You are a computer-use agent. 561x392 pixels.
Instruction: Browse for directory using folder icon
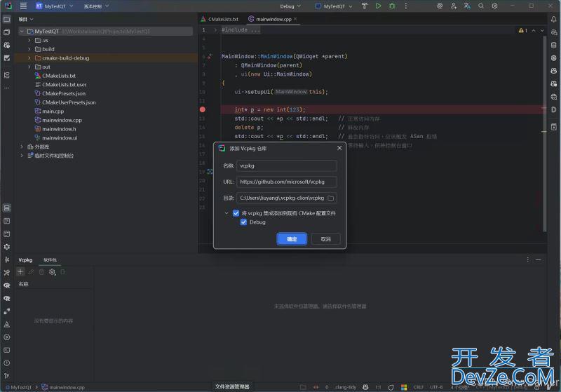331,198
